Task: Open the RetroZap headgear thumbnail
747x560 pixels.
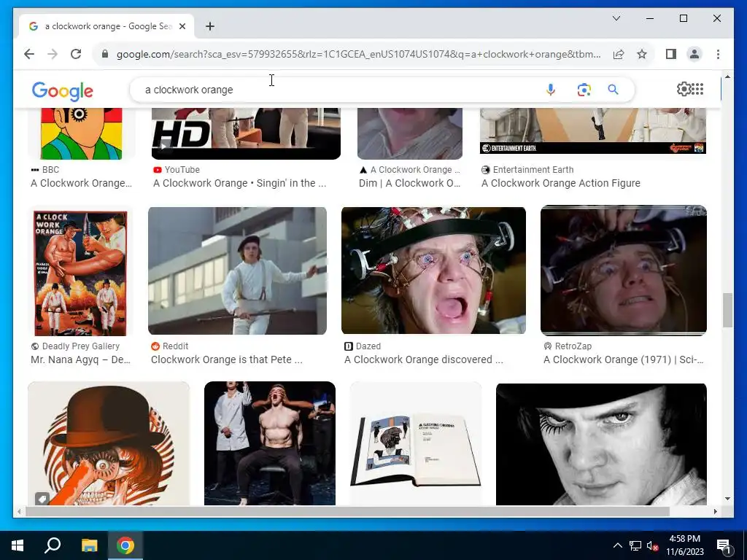Action: tap(624, 271)
